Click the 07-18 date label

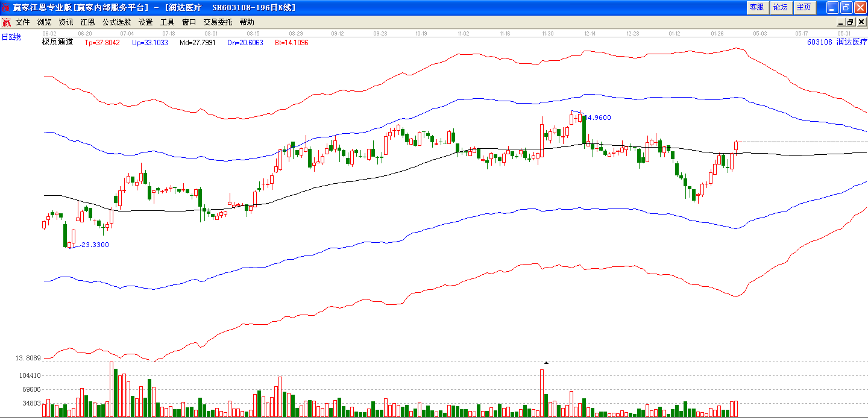point(169,34)
